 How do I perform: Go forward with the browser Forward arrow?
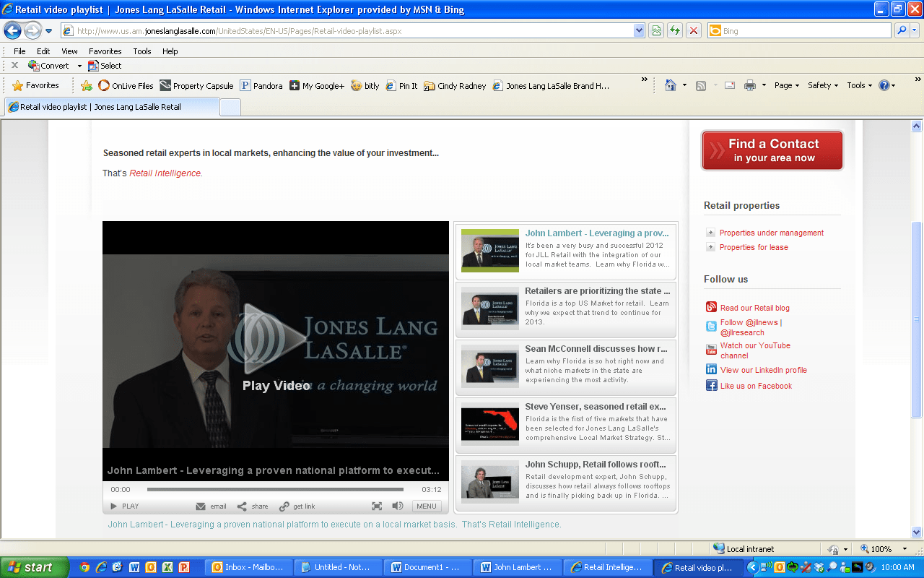(32, 30)
